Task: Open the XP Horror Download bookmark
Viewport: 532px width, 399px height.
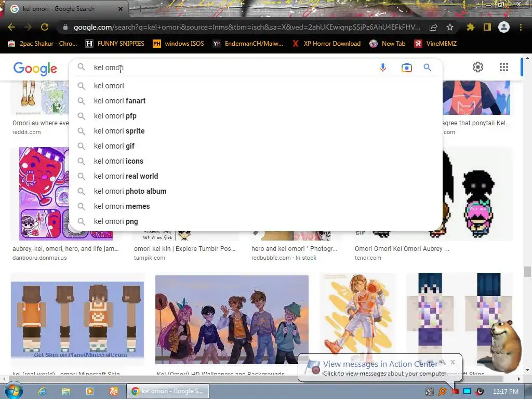Action: [x=326, y=44]
